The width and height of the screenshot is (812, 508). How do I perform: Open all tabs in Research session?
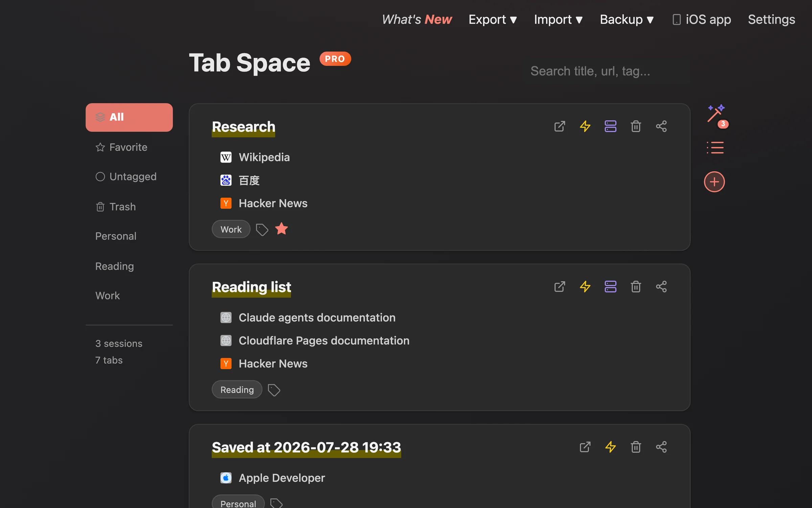tap(560, 126)
